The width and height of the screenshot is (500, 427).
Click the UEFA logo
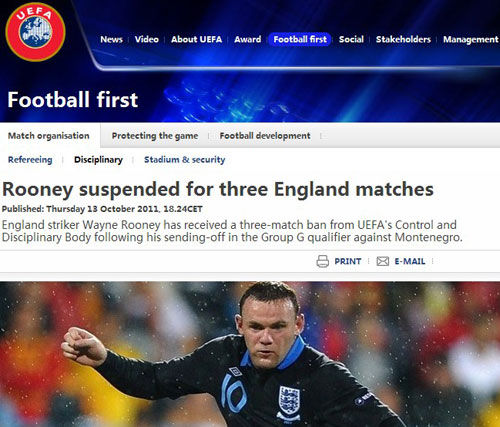click(35, 32)
